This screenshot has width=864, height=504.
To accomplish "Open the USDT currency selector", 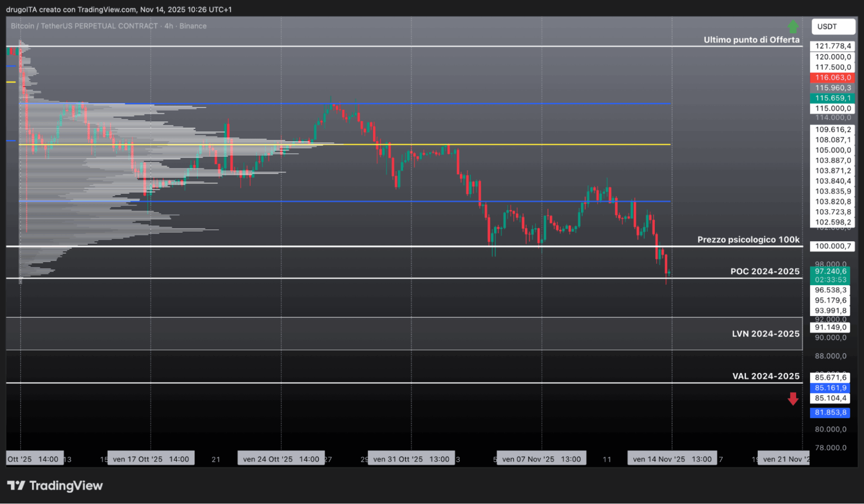I will tap(833, 27).
